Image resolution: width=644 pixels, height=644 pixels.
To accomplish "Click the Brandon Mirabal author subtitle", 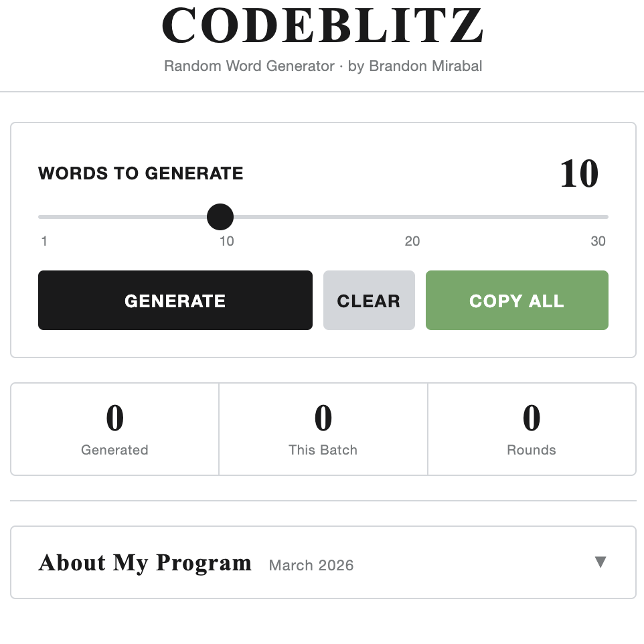I will pyautogui.click(x=416, y=66).
